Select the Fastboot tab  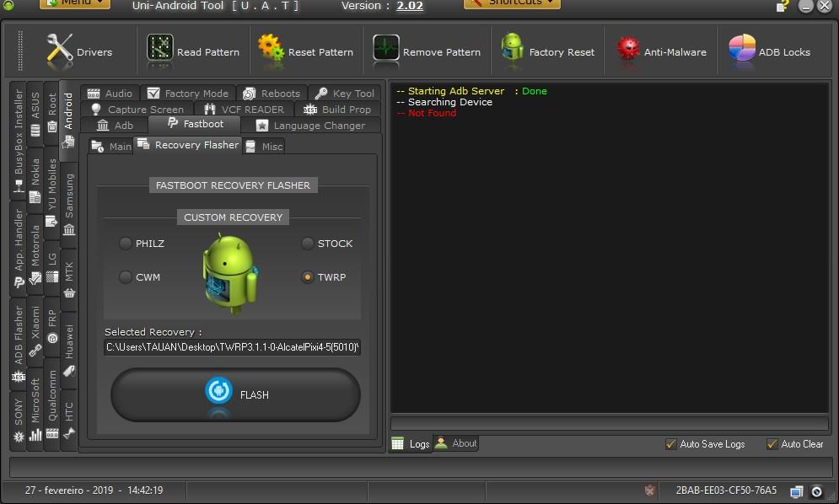click(x=196, y=124)
